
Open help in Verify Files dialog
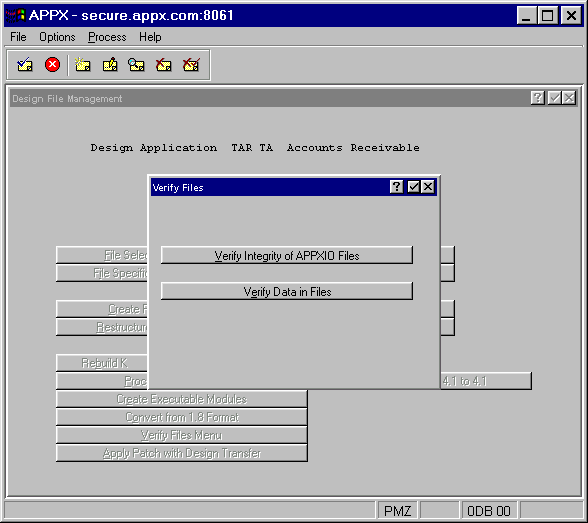tap(396, 186)
